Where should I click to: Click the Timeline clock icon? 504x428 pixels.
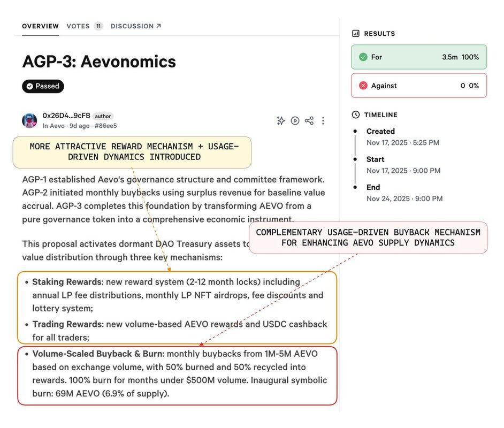click(x=356, y=115)
